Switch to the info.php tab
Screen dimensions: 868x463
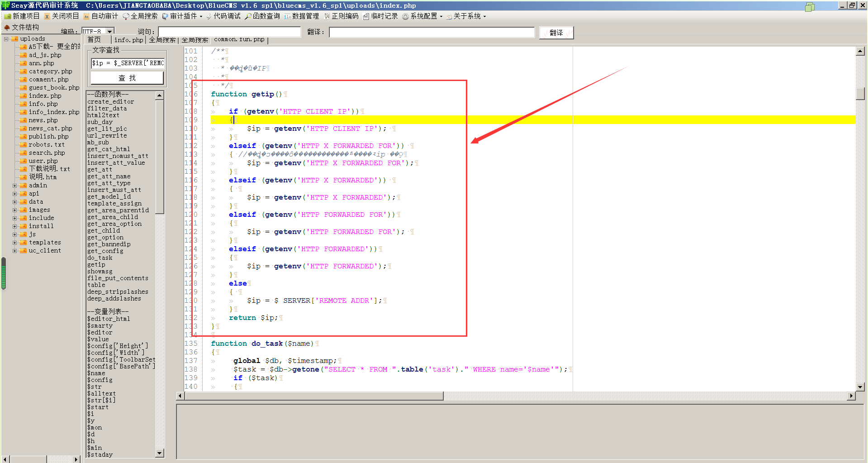tap(128, 40)
